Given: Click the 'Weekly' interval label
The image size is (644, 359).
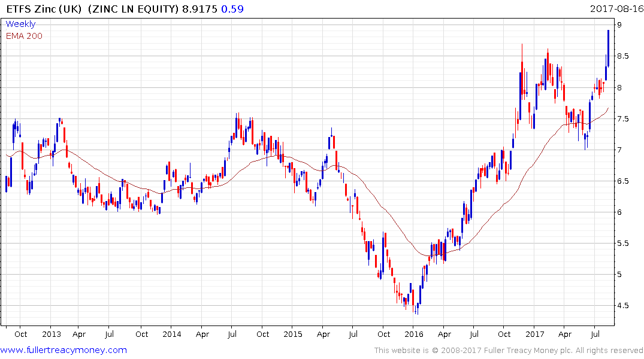Looking at the screenshot, I should pos(20,24).
